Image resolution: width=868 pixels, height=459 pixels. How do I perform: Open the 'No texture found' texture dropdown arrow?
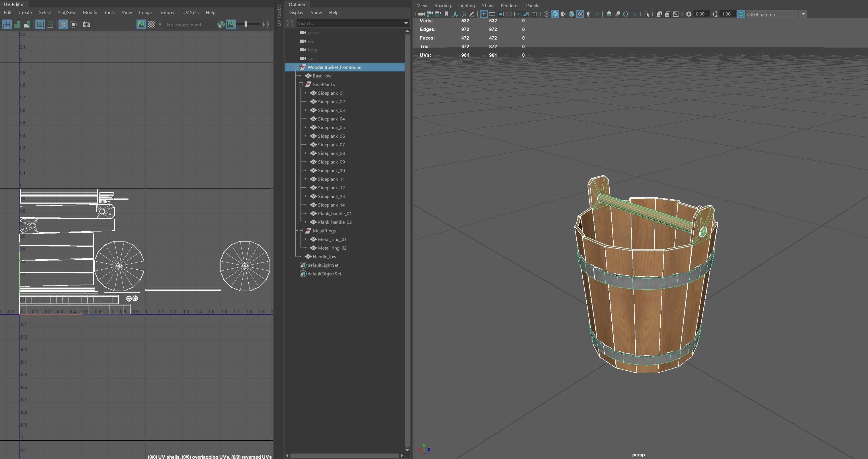tap(160, 25)
